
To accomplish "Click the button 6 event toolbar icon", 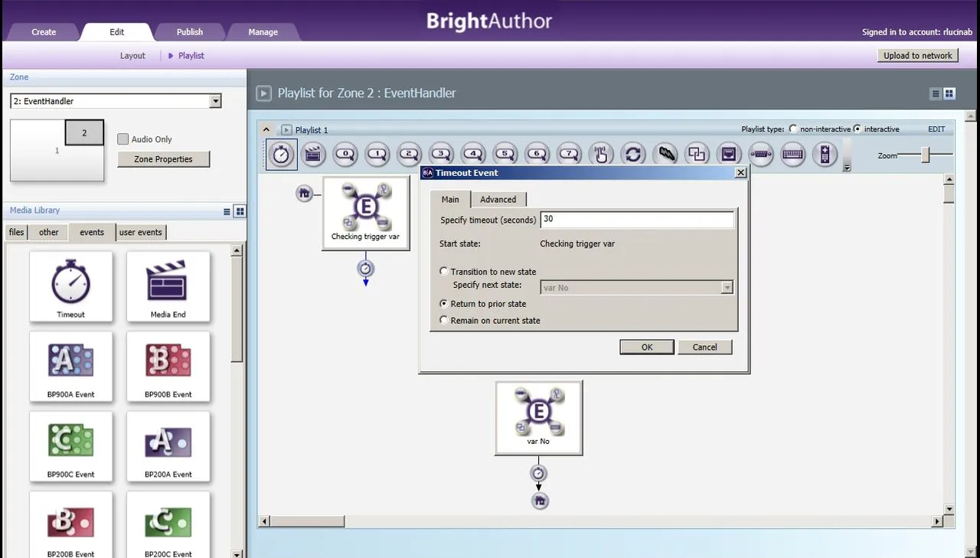I will click(537, 154).
